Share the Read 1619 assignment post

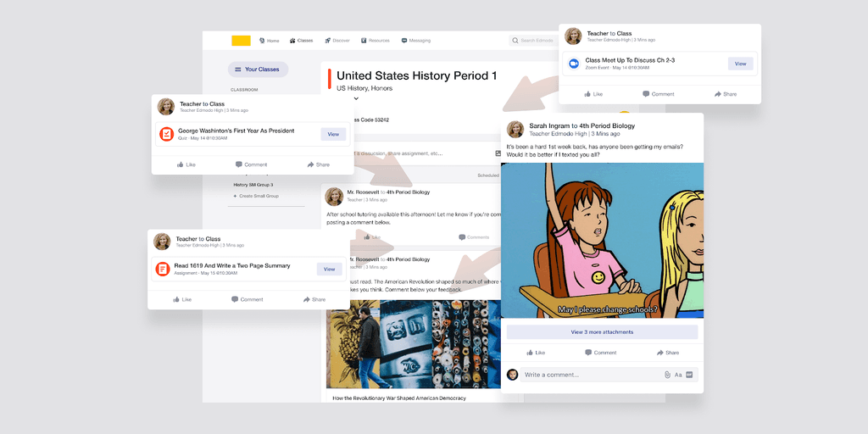314,299
